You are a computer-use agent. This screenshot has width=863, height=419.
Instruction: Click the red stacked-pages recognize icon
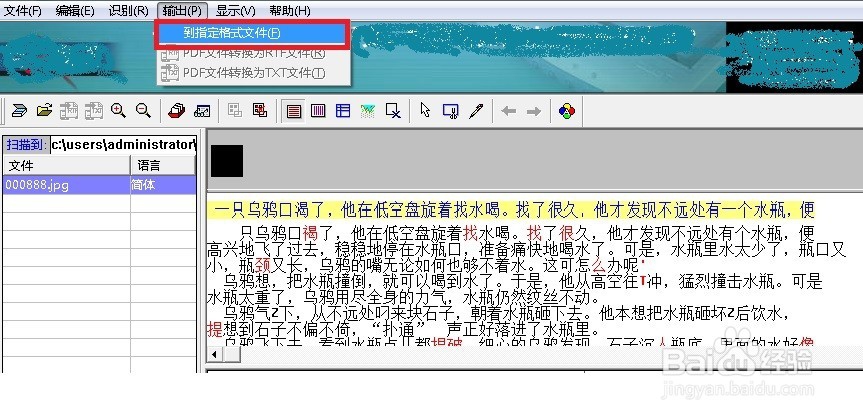click(177, 111)
